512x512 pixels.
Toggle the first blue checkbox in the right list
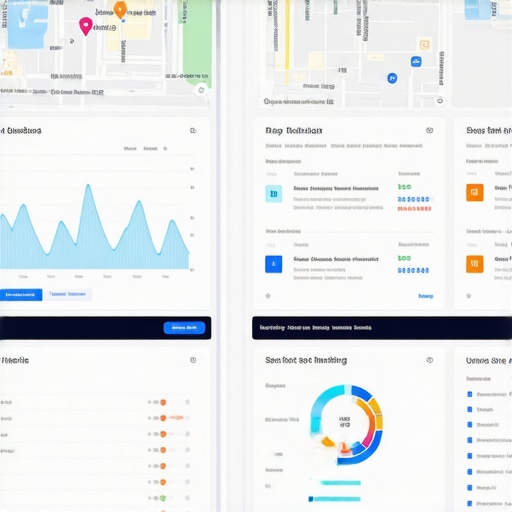[x=470, y=394]
